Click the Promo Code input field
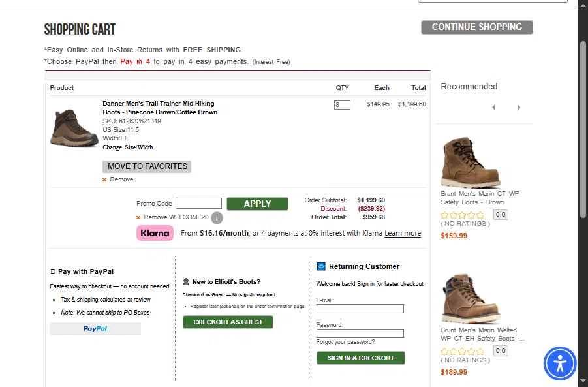The width and height of the screenshot is (588, 387). click(199, 203)
